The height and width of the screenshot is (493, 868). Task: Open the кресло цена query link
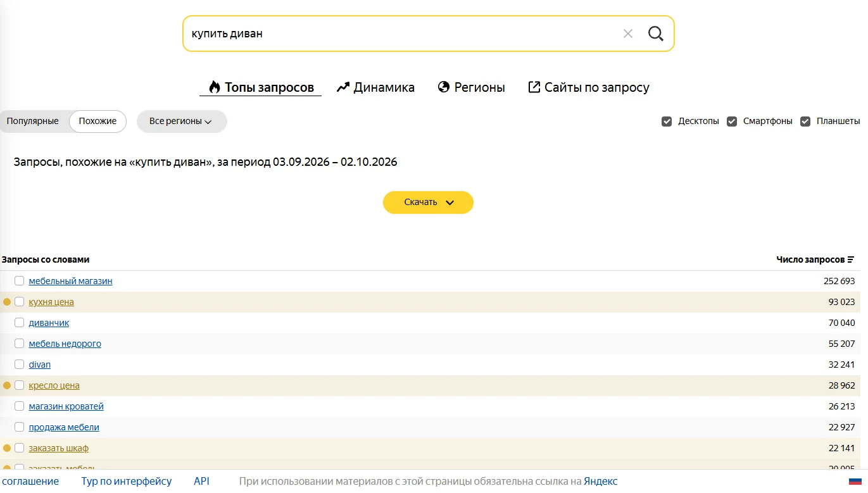point(54,385)
